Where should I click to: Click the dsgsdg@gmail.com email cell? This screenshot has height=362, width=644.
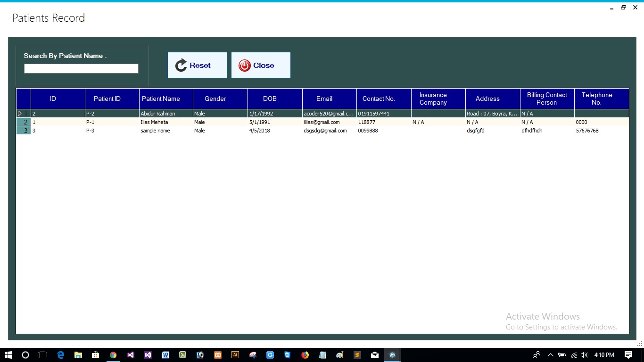pyautogui.click(x=330, y=131)
